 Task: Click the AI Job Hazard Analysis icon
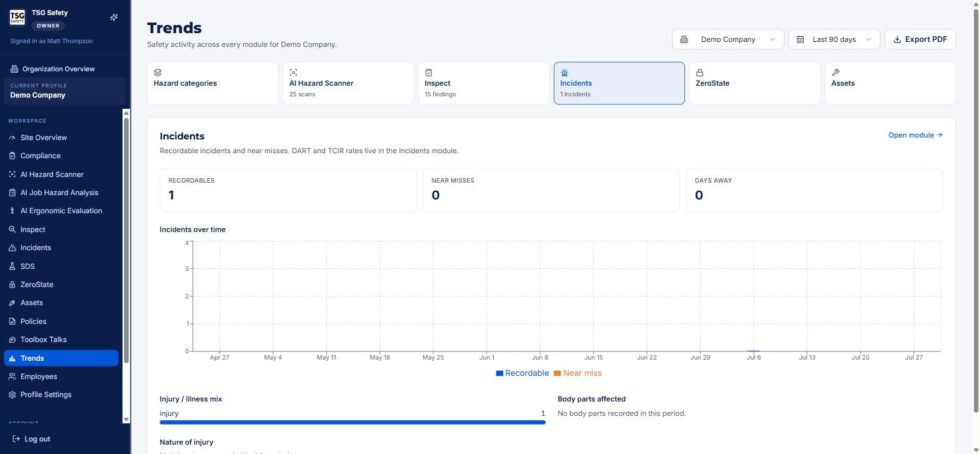(x=12, y=193)
